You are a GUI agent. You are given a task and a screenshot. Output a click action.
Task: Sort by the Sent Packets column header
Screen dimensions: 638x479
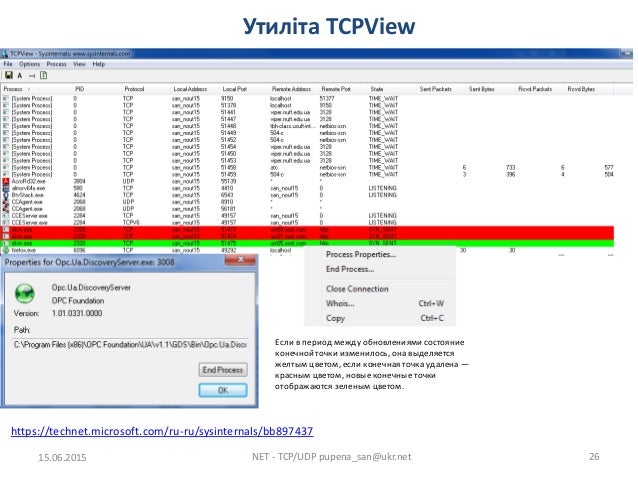(435, 89)
